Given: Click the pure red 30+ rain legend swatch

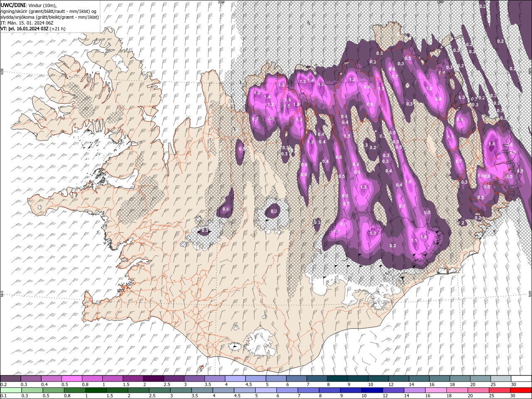Looking at the screenshot, I should click(x=520, y=390).
